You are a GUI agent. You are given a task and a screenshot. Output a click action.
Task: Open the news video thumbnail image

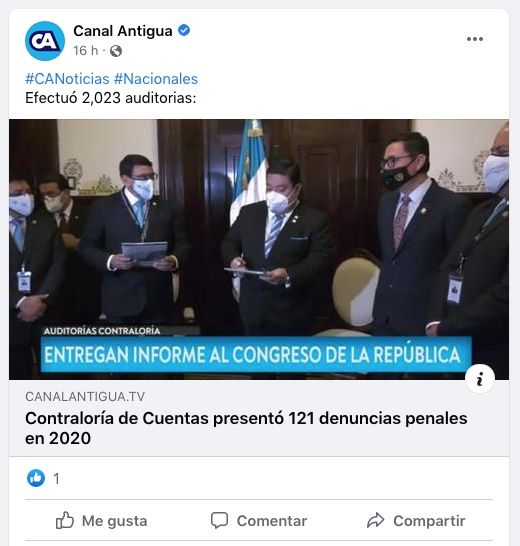click(259, 249)
